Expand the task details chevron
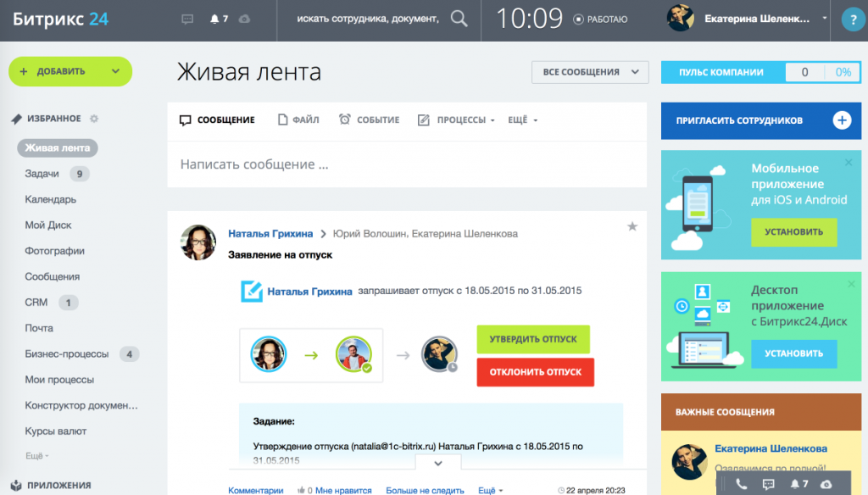868x495 pixels. coord(438,464)
